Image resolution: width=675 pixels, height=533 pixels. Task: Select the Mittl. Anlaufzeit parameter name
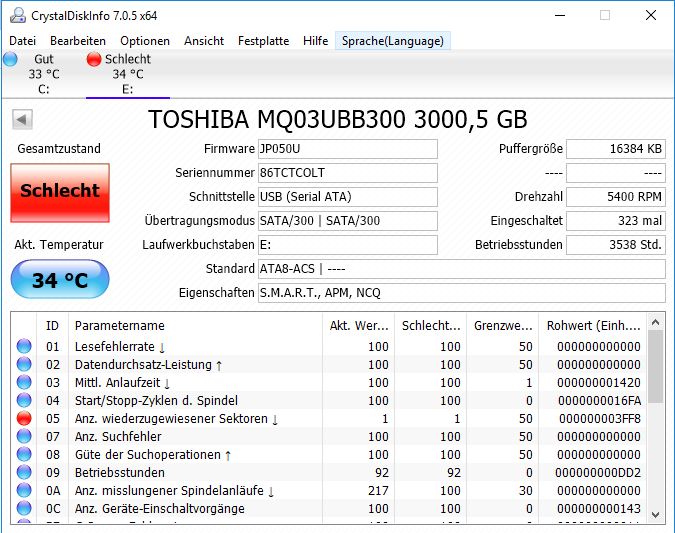pyautogui.click(x=123, y=383)
